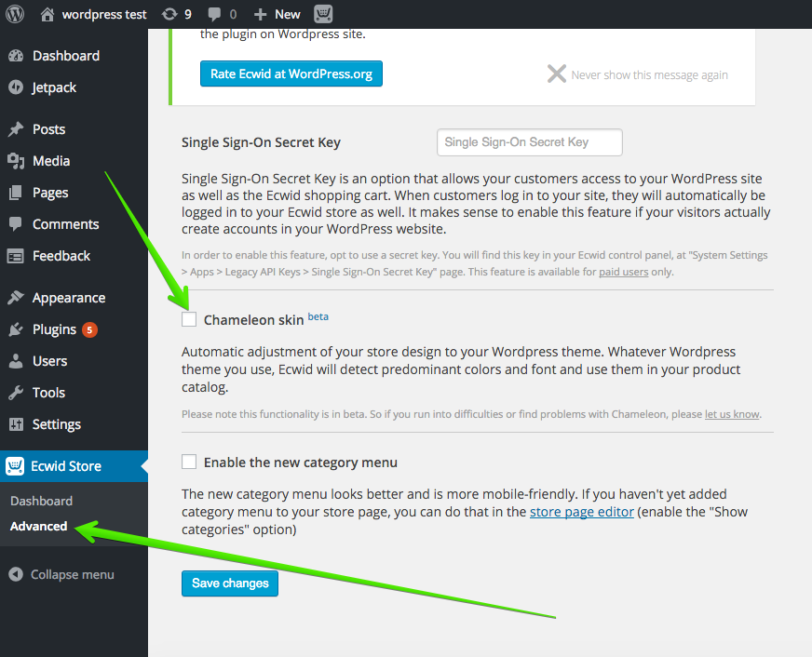The width and height of the screenshot is (812, 657).
Task: Click the Media icon in sidebar
Action: tap(16, 161)
